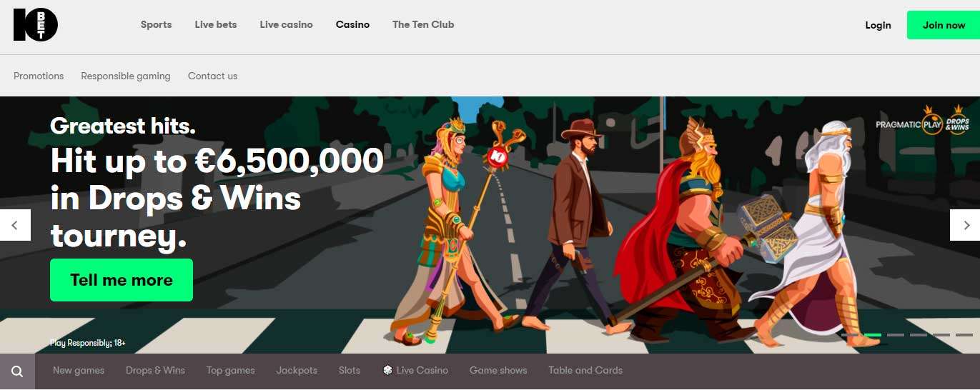Image resolution: width=980 pixels, height=390 pixels.
Task: Open search with the magnifier icon
Action: [17, 371]
